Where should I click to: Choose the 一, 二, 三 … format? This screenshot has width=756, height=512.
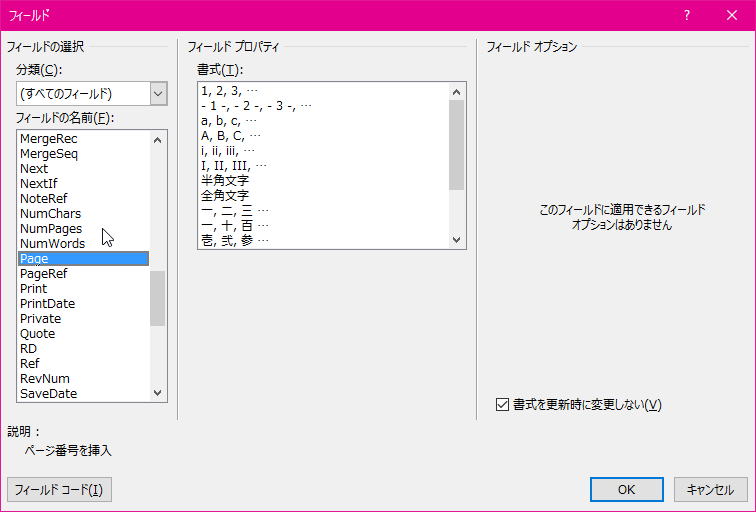click(324, 210)
